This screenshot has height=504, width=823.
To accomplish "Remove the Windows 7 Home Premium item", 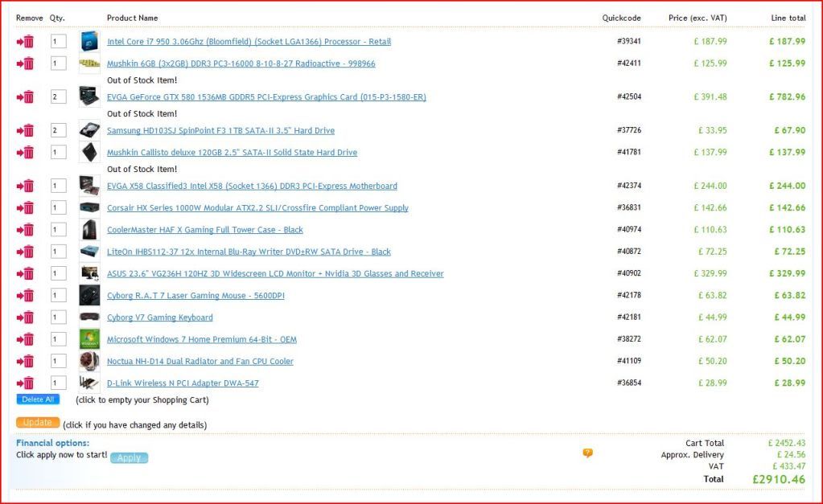I will (25, 340).
